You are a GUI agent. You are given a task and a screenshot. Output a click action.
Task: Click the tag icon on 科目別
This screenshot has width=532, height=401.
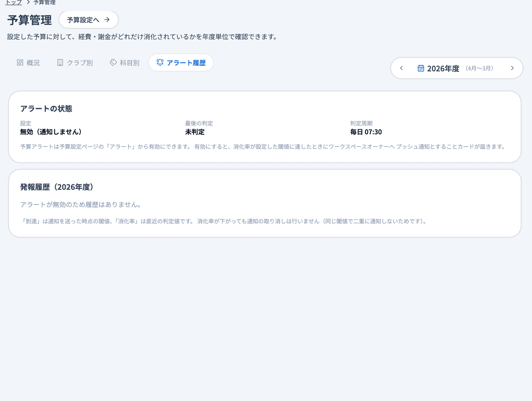[x=113, y=62]
